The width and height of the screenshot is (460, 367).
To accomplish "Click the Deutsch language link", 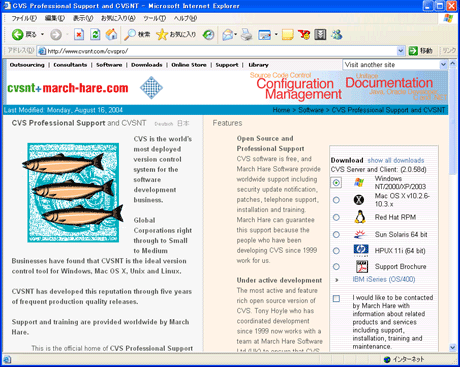I will click(164, 124).
